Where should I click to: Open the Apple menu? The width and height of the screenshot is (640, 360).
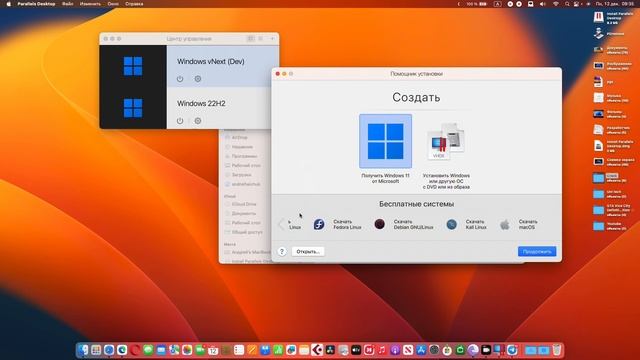point(8,4)
